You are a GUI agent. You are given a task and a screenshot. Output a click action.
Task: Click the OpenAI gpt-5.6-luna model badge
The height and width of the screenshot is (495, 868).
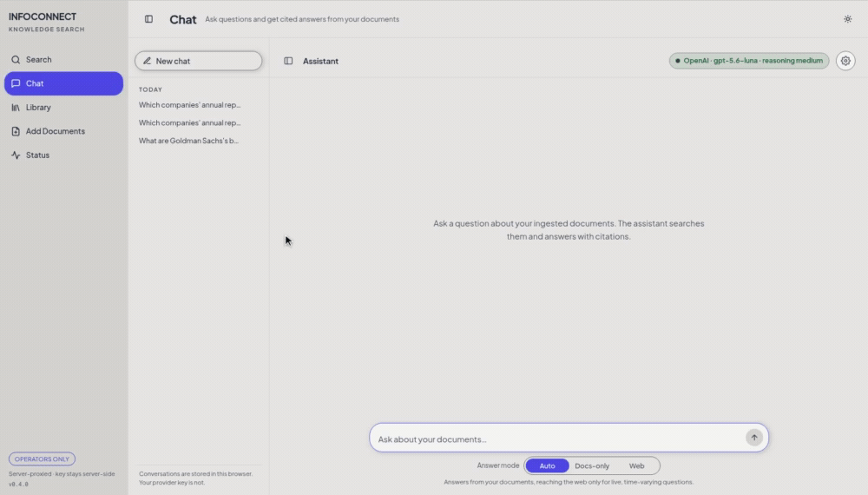[x=749, y=61]
